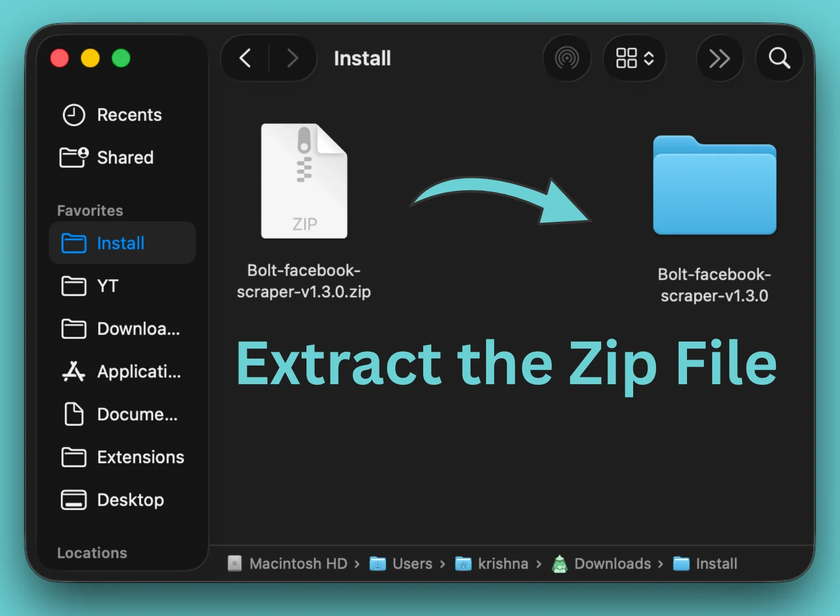This screenshot has width=840, height=616.
Task: Click the Bolt-facebook-scraper-v1.3.0 folder name
Action: click(x=714, y=285)
